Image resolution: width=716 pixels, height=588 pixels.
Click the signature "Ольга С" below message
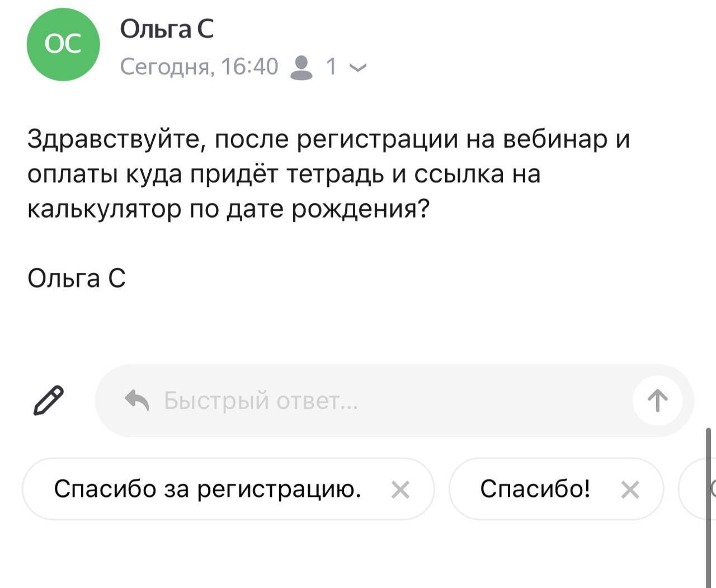(77, 278)
